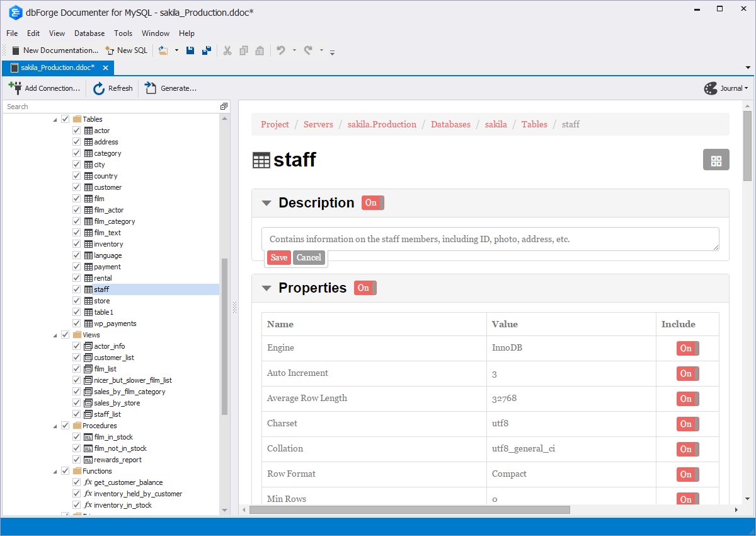Click the Add Connection plug icon

coord(15,88)
